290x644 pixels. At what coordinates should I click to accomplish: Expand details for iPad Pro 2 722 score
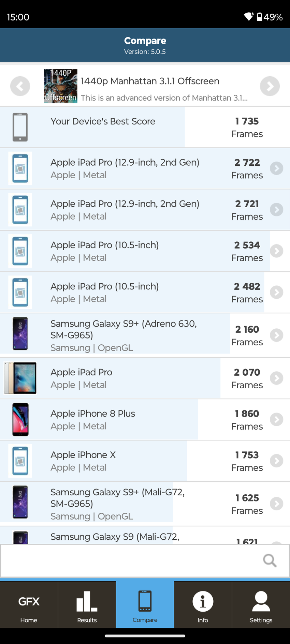(x=276, y=168)
